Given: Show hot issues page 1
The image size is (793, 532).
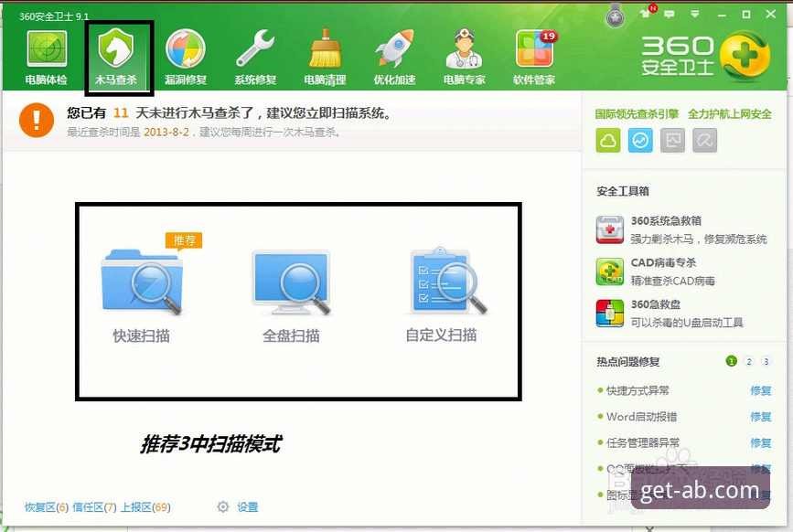Looking at the screenshot, I should (x=732, y=361).
